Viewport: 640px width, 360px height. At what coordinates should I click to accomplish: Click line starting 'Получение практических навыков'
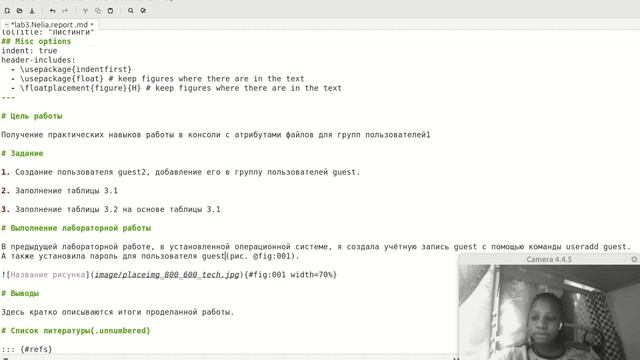click(x=216, y=135)
